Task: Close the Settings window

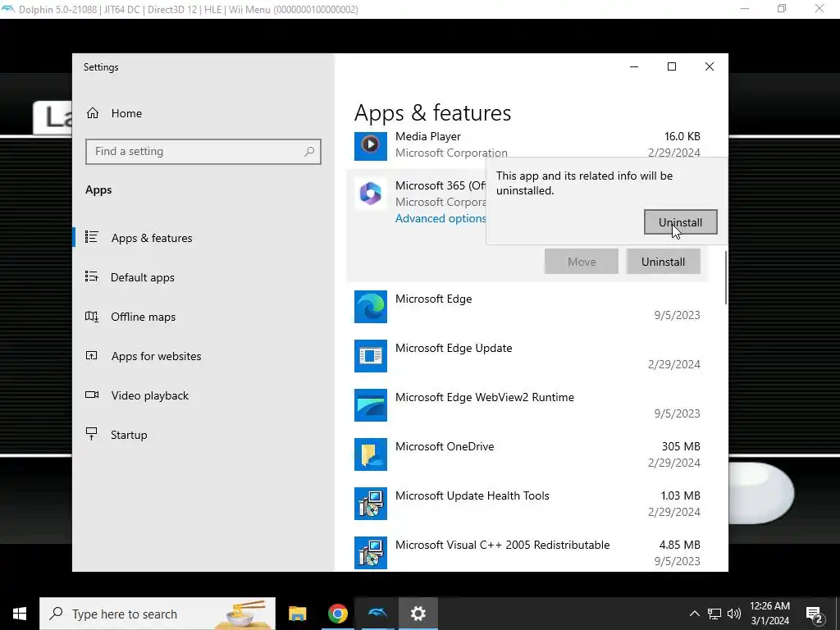Action: 710,66
